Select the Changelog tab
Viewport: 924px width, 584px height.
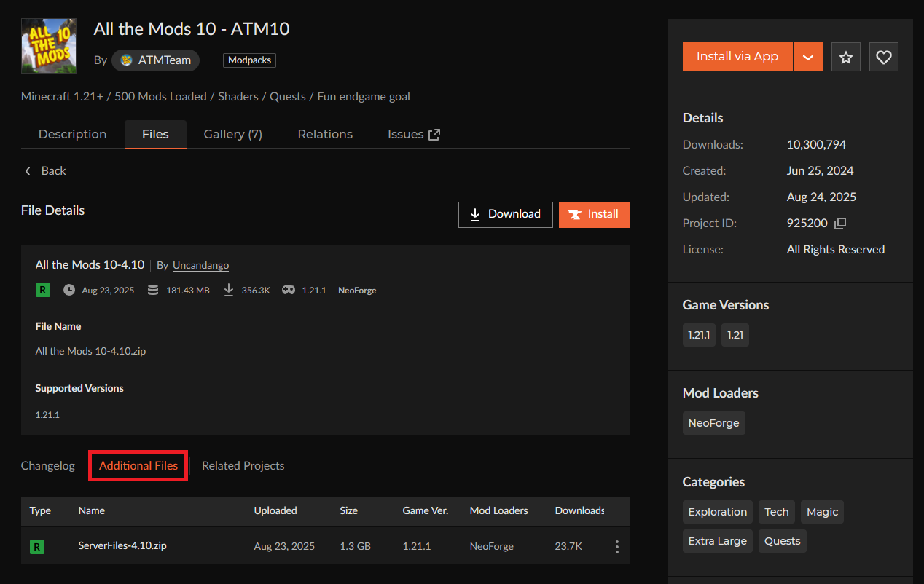point(48,465)
